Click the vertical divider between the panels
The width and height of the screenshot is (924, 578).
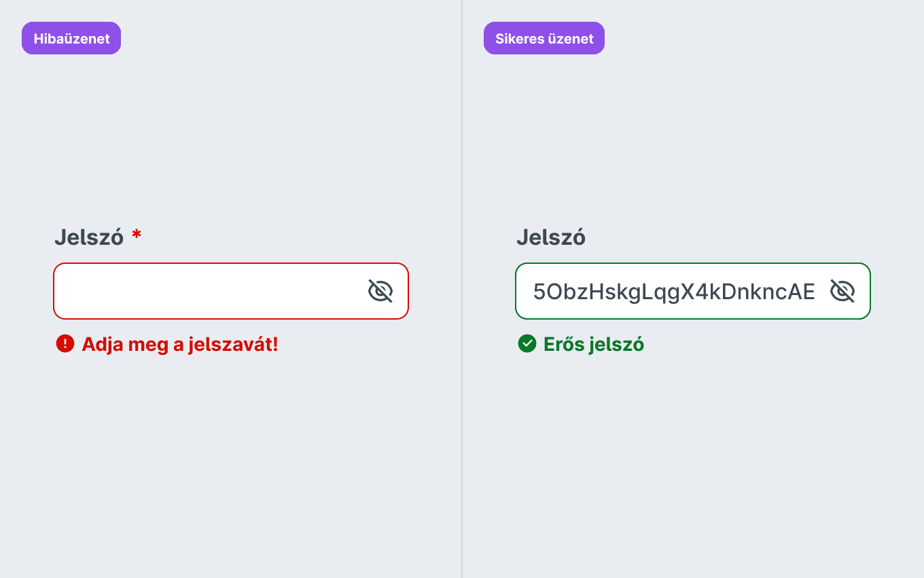coord(462,289)
